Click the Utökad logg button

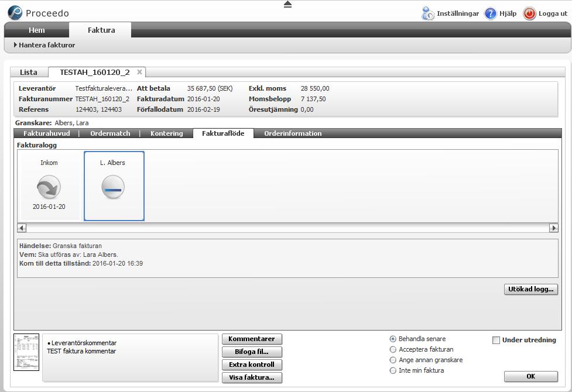[x=531, y=289]
